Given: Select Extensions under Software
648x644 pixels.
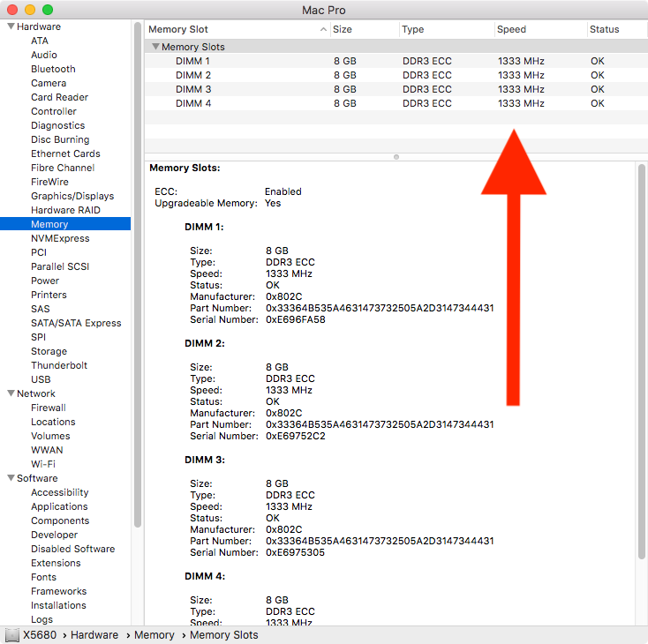Looking at the screenshot, I should (56, 563).
